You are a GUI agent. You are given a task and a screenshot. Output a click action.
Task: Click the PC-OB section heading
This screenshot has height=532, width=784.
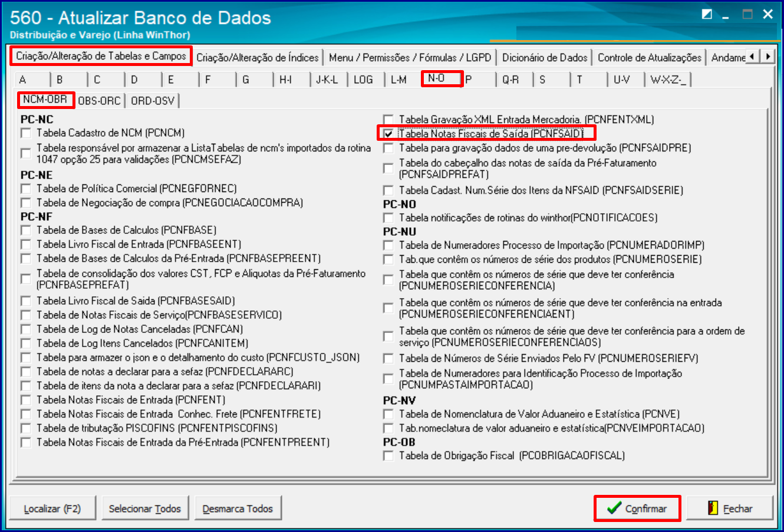pyautogui.click(x=399, y=442)
